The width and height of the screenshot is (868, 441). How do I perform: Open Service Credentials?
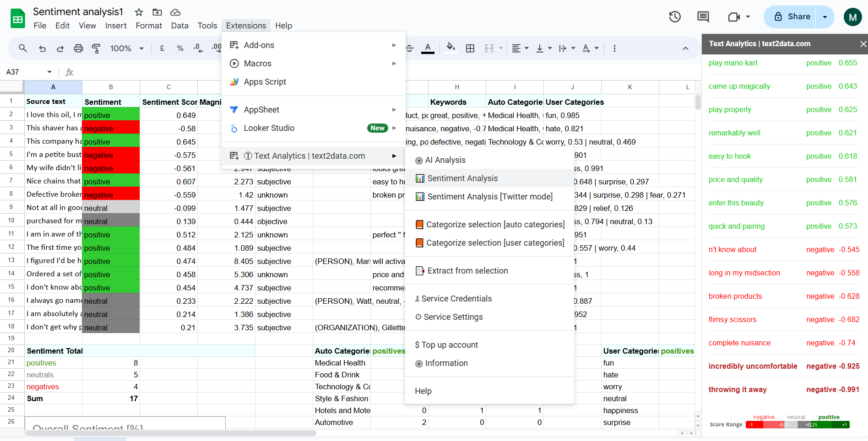point(489,299)
